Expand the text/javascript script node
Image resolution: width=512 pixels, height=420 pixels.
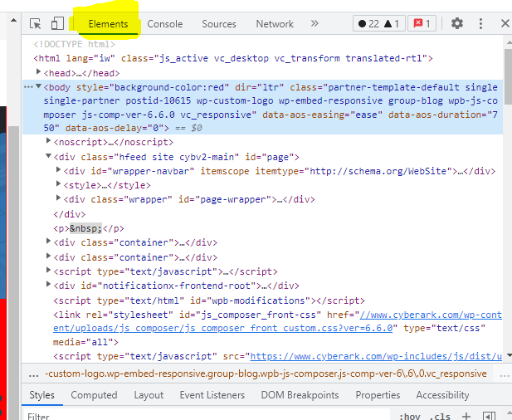48,270
